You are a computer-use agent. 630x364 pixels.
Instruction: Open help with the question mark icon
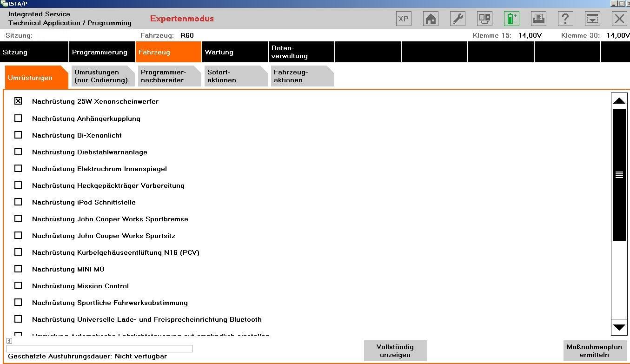(565, 19)
